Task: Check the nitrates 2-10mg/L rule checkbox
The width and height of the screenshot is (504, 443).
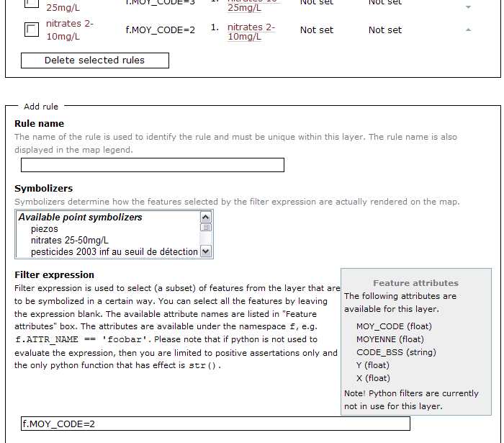Action: (32, 30)
